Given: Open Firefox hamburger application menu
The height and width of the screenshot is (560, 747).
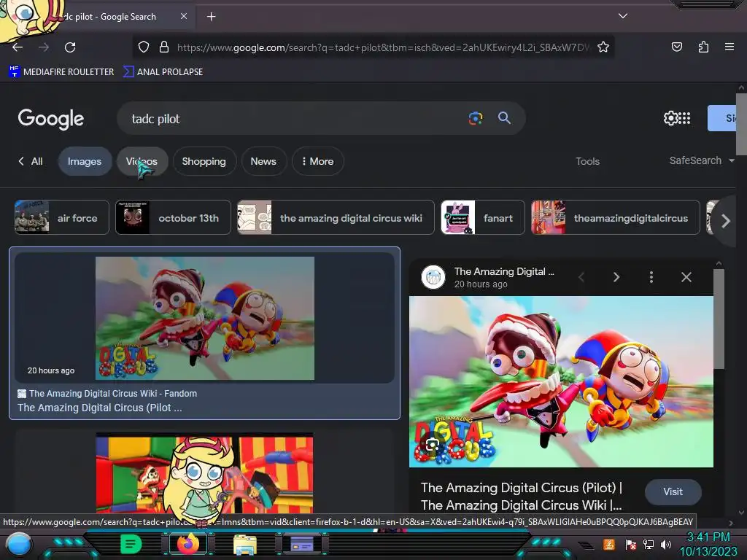Looking at the screenshot, I should pos(729,47).
